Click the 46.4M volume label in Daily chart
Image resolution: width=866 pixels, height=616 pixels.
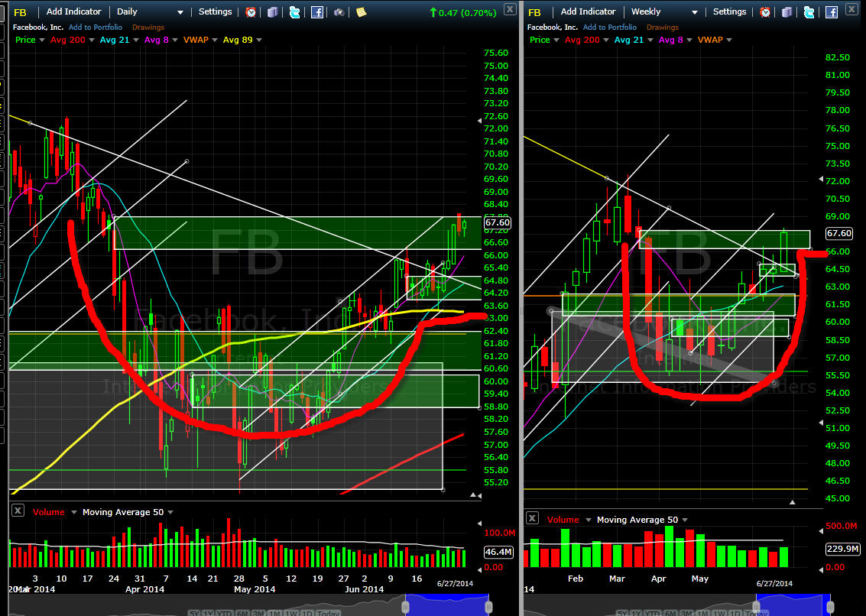[498, 551]
